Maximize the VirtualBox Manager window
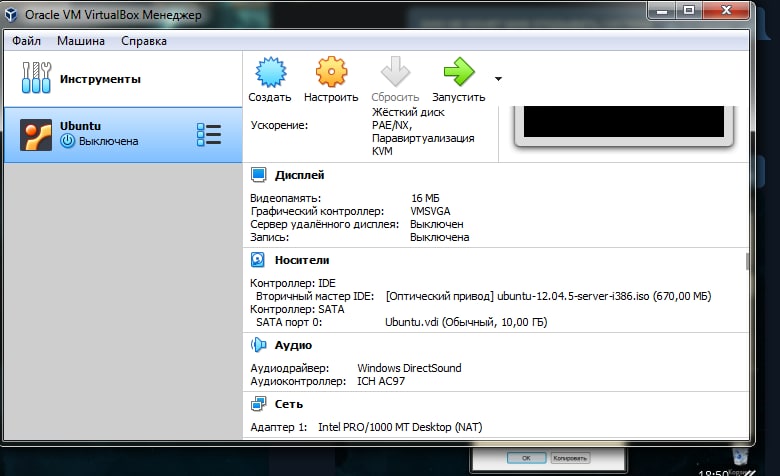This screenshot has height=476, width=780. [689, 10]
